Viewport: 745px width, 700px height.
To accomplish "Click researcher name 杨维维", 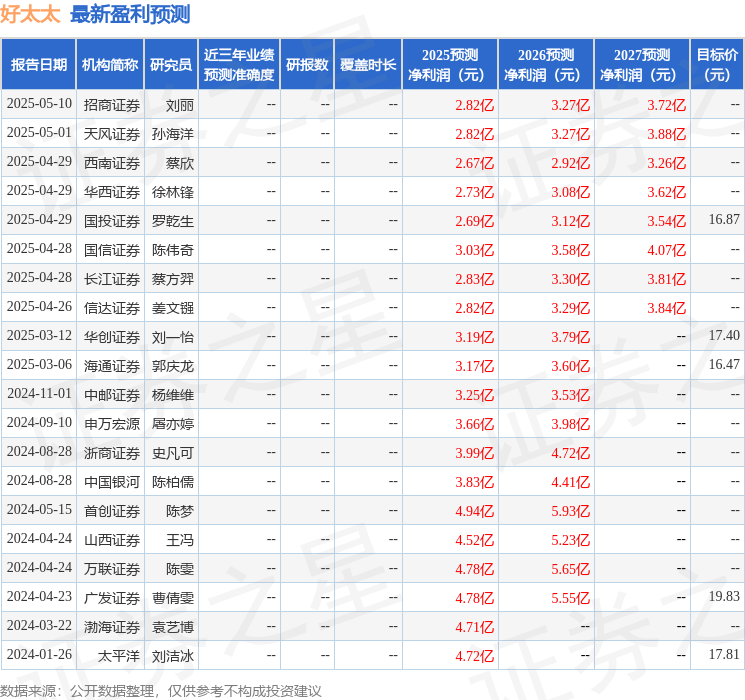I will (x=173, y=395).
